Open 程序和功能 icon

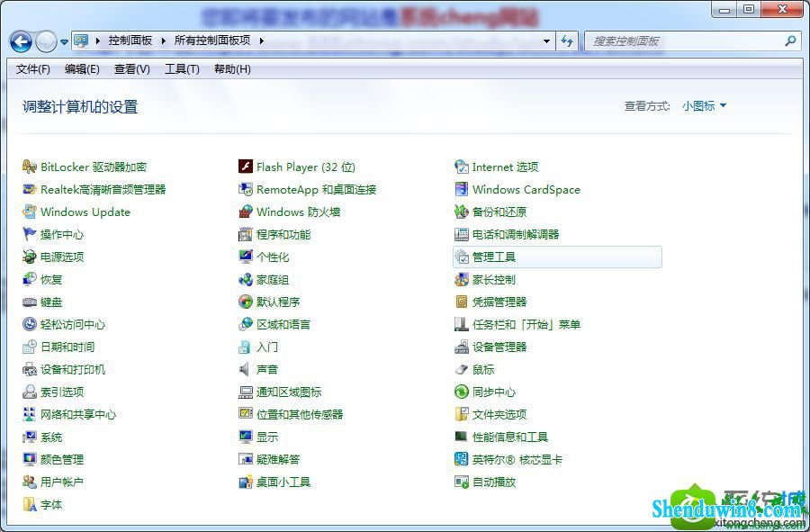point(246,234)
